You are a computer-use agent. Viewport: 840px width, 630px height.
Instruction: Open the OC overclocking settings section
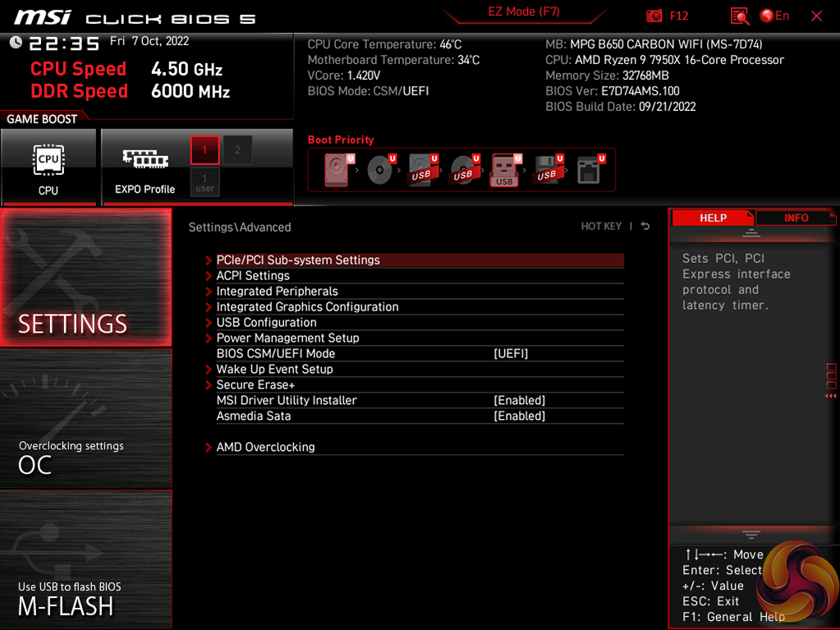85,418
